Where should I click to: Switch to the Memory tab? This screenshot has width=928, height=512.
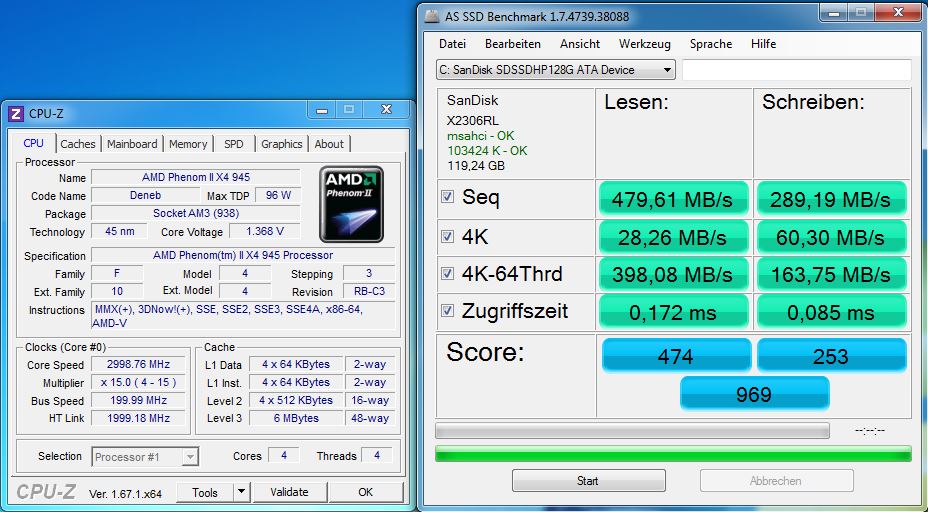coord(188,144)
